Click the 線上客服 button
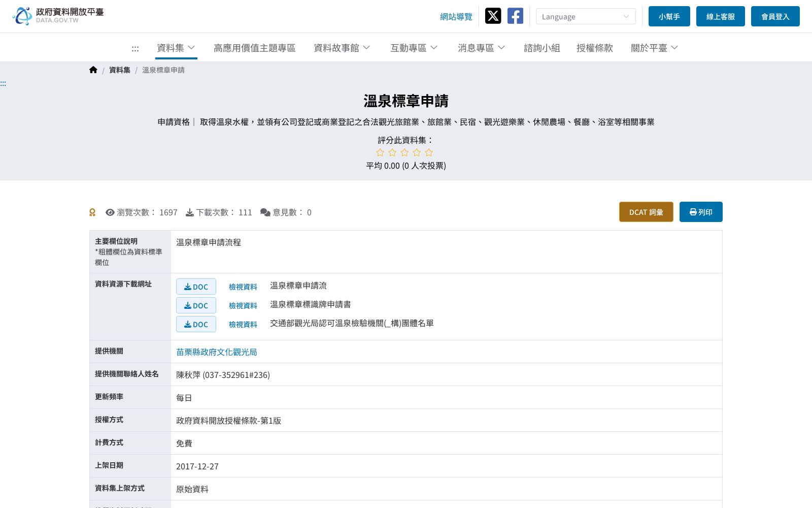Viewport: 812px width, 508px height. click(x=721, y=16)
